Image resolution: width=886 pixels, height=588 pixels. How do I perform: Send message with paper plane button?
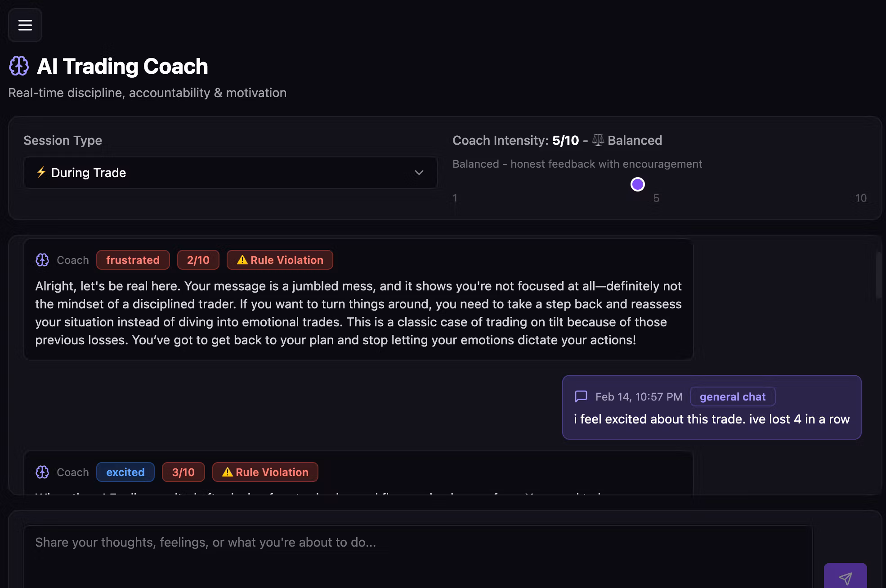click(x=846, y=576)
